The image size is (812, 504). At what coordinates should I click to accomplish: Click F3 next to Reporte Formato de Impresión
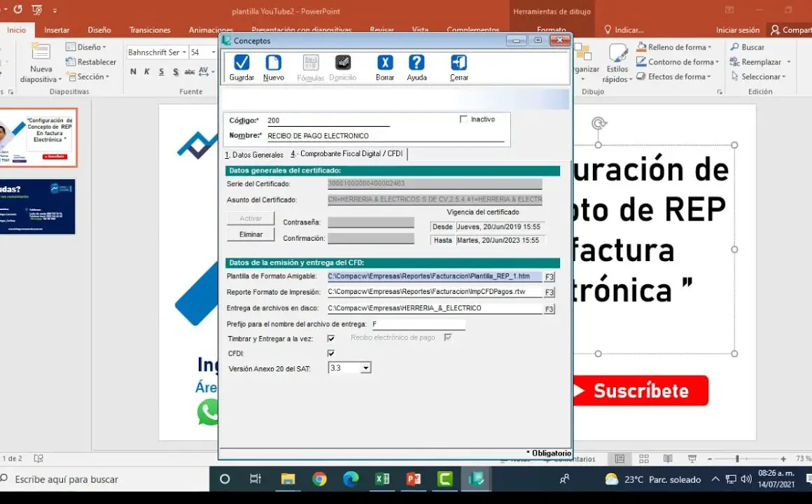click(549, 292)
